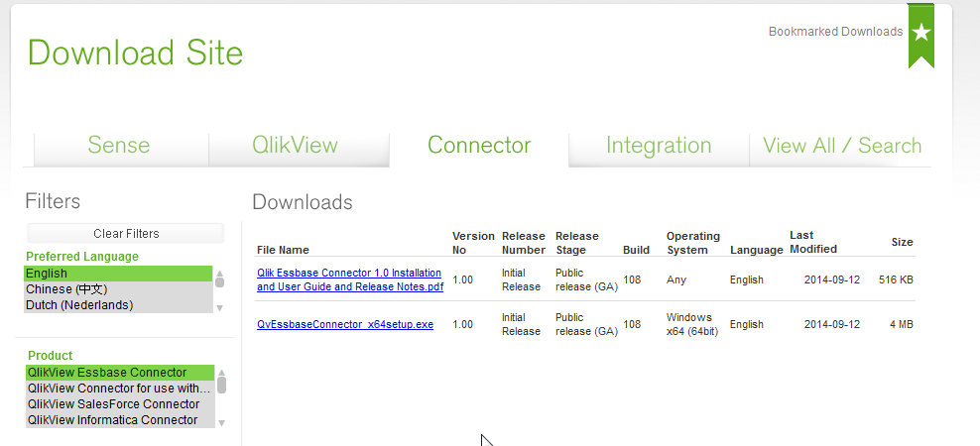Click the 516 KB size value
Viewport: 980px width, 446px height.
pyautogui.click(x=896, y=279)
